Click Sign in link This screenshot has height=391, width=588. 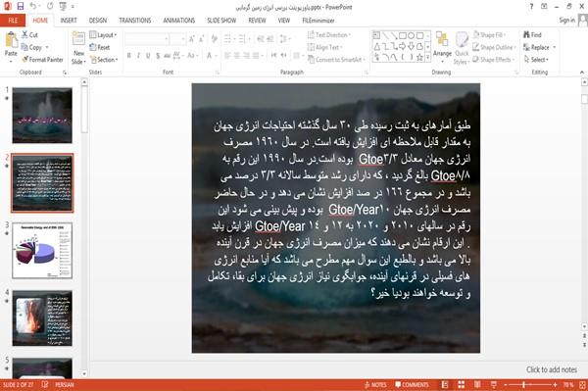tap(566, 21)
